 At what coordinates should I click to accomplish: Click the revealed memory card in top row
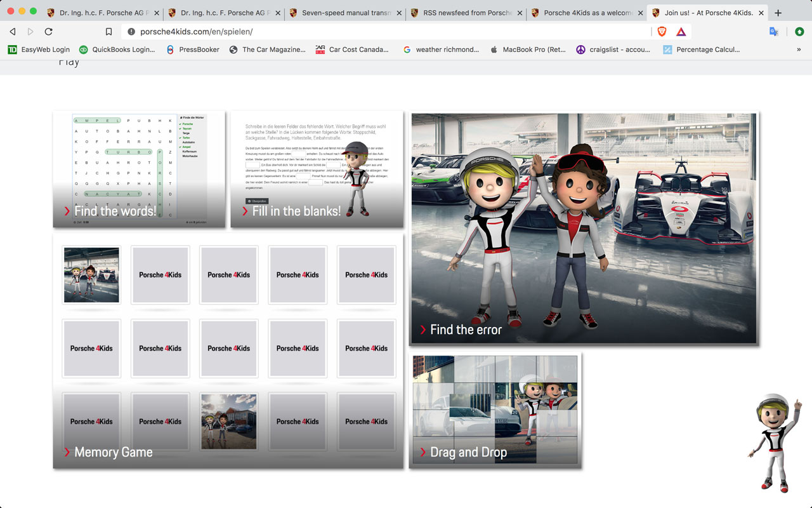(91, 275)
